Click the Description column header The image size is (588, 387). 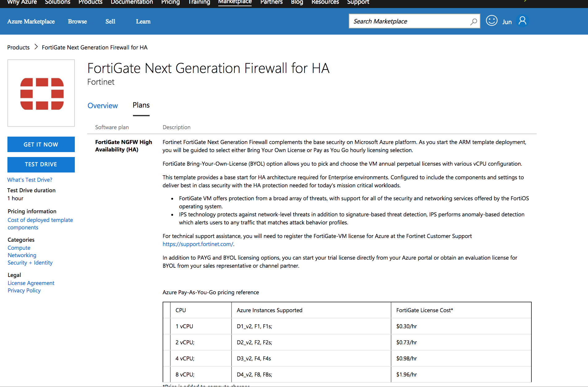pos(177,127)
